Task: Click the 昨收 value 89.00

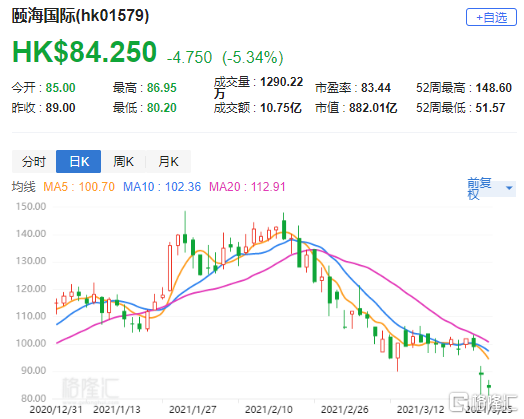Action: (x=60, y=108)
